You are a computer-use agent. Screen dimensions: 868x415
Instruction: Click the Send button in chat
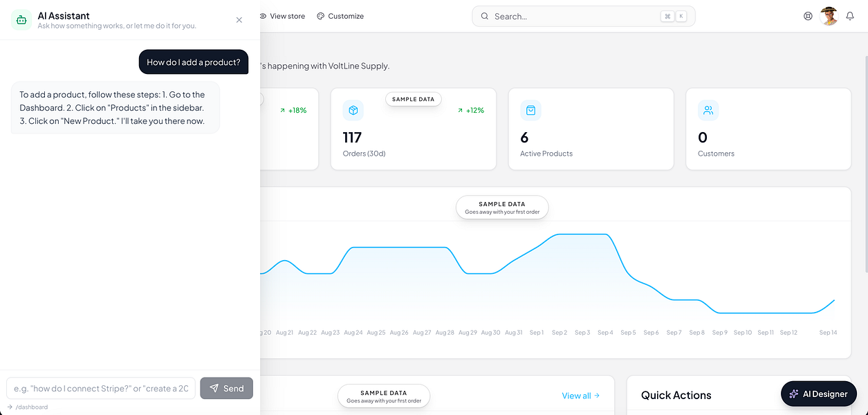227,388
